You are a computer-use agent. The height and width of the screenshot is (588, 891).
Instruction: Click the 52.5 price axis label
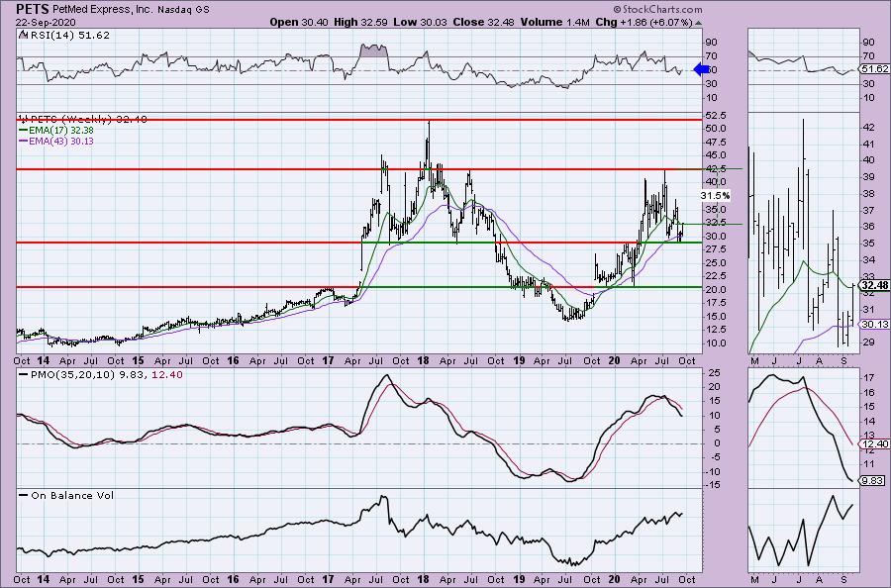pyautogui.click(x=716, y=116)
